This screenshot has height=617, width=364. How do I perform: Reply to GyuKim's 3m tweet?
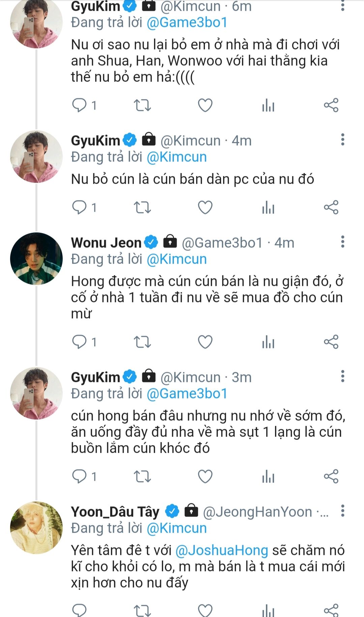click(x=80, y=476)
